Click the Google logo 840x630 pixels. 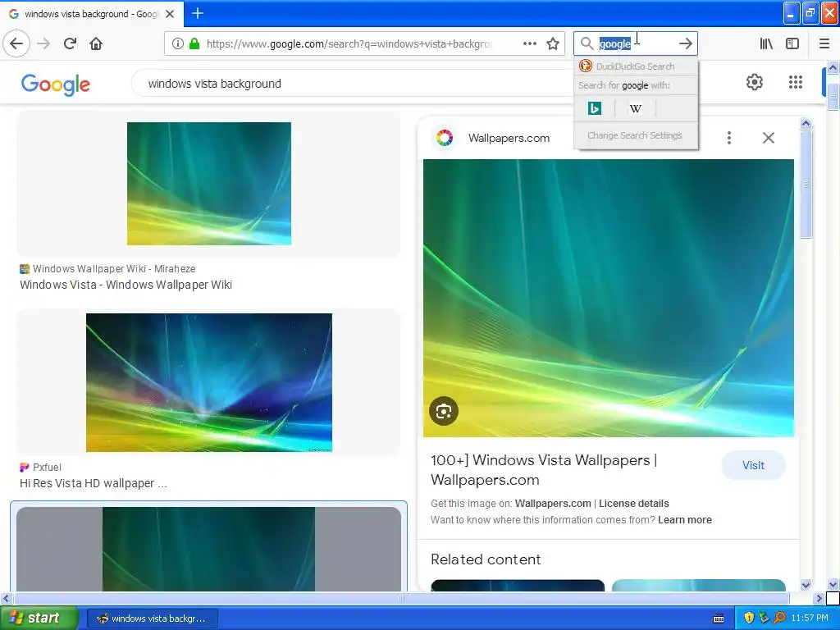pos(56,84)
